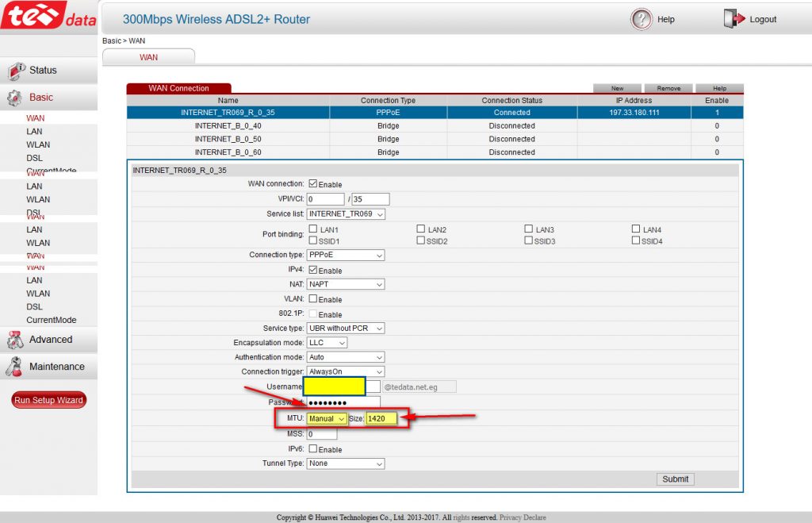Click the IP Address column header
The width and height of the screenshot is (812, 523).
(634, 101)
